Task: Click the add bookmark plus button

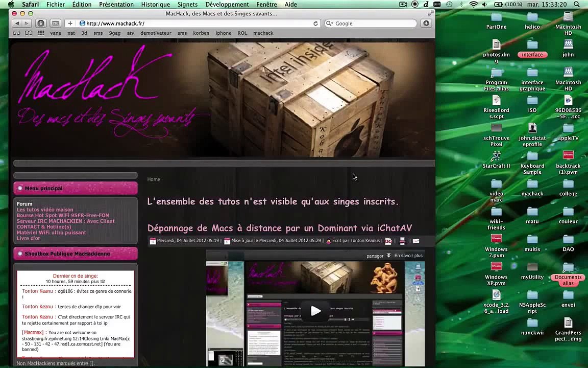Action: [x=70, y=24]
